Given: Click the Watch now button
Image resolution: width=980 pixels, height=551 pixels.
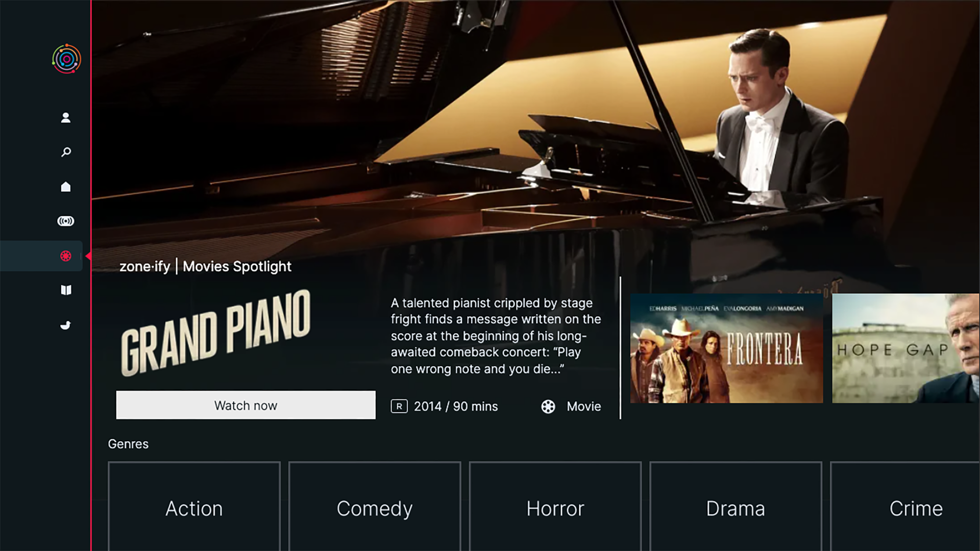Looking at the screenshot, I should [x=246, y=405].
